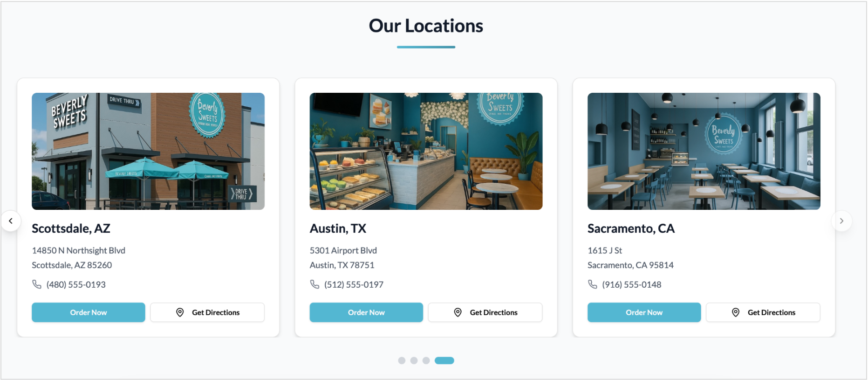Select the second carousel pagination dot
Screen dimensions: 868x380
(x=414, y=360)
